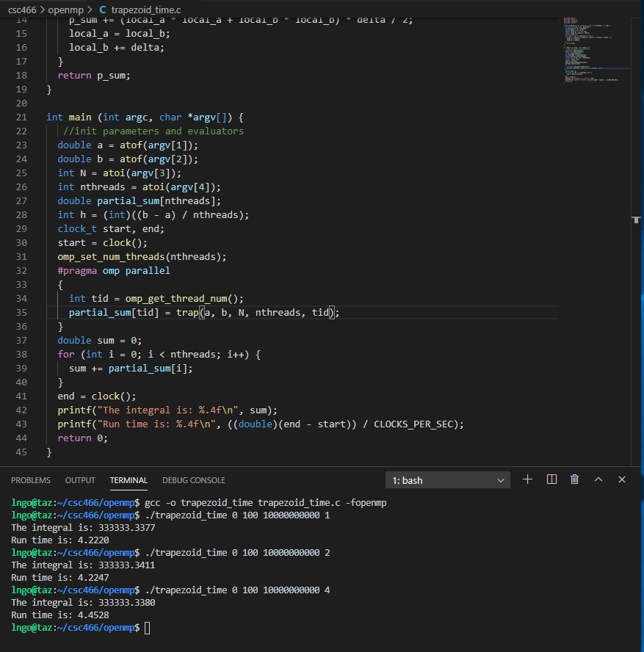Switch to the OUTPUT tab
Image resolution: width=644 pixels, height=652 pixels.
pyautogui.click(x=80, y=480)
